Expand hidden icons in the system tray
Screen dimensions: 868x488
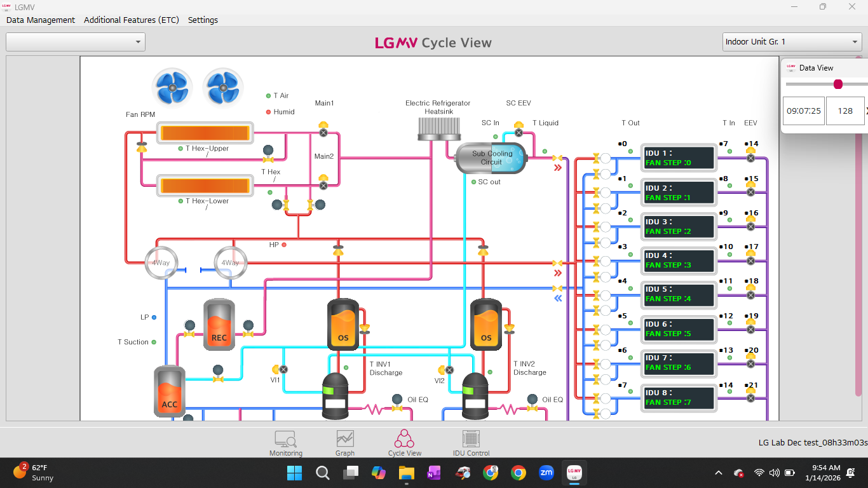pos(718,473)
